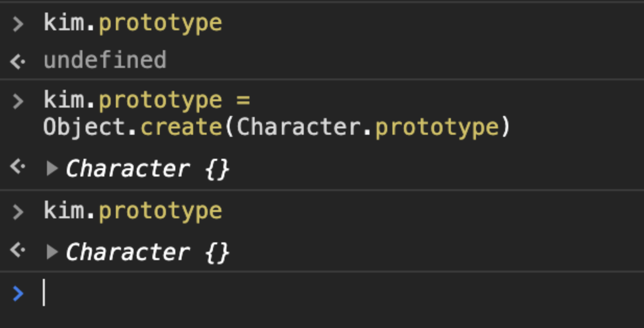The image size is (644, 328).
Task: Click the undefined output value
Action: pos(105,61)
